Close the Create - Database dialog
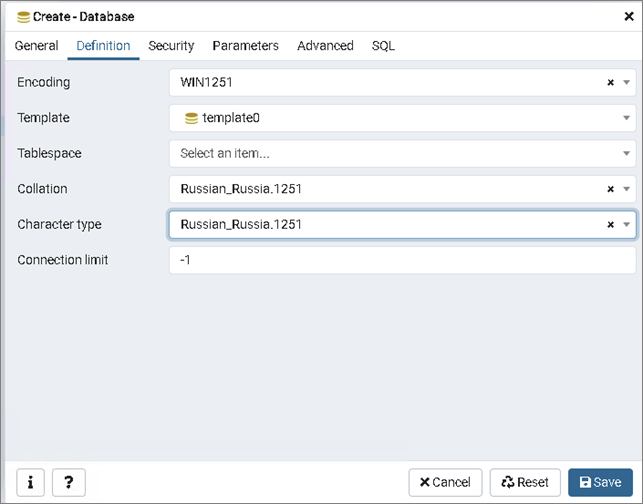 [628, 17]
